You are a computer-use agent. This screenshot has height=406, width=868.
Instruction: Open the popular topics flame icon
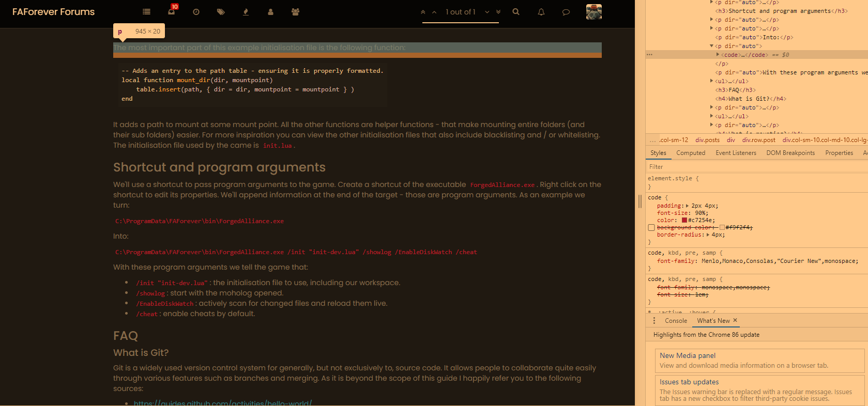click(x=246, y=12)
